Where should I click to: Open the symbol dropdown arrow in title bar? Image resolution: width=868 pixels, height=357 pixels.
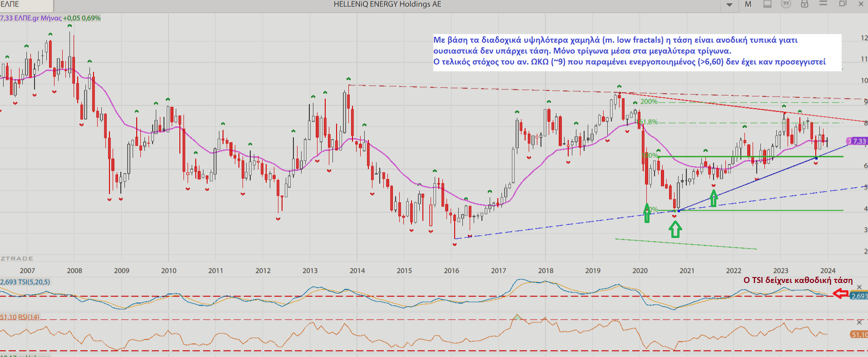point(729,5)
